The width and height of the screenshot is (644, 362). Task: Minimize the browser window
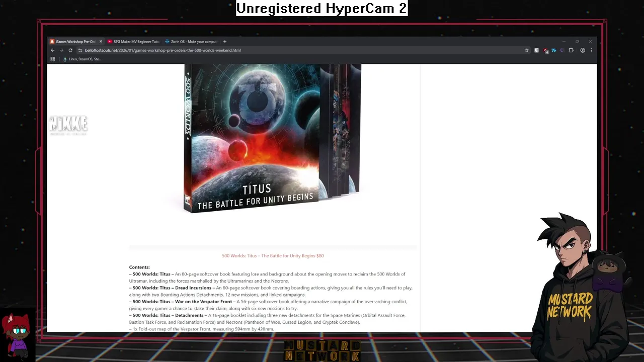563,42
